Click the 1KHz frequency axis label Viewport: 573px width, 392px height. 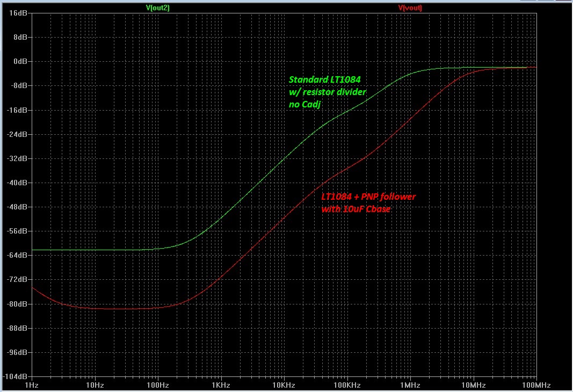click(221, 385)
